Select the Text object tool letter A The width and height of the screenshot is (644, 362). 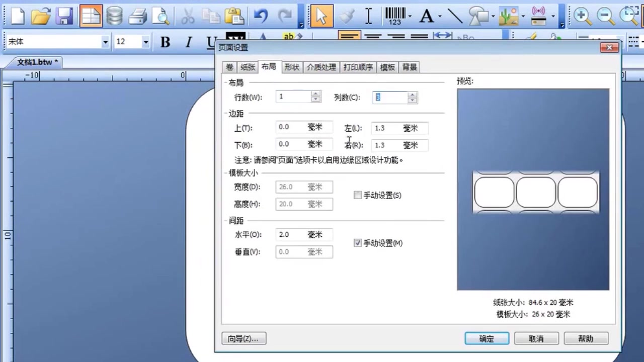coord(427,16)
